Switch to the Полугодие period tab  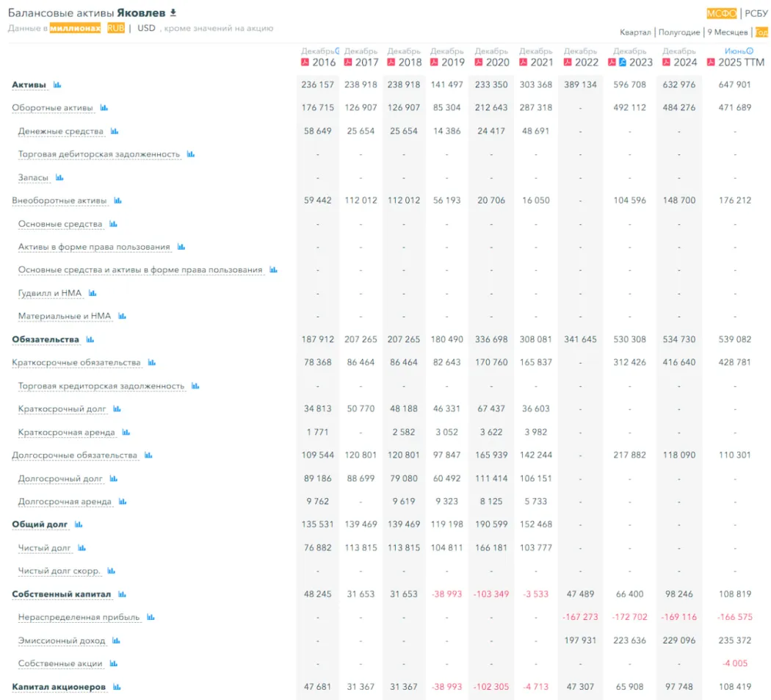click(x=678, y=32)
